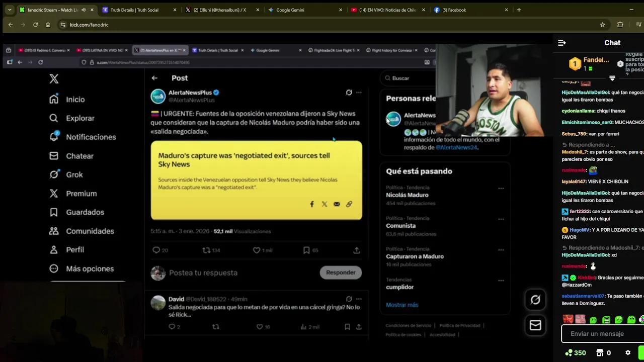Open Grok from the X sidebar

pos(66,174)
